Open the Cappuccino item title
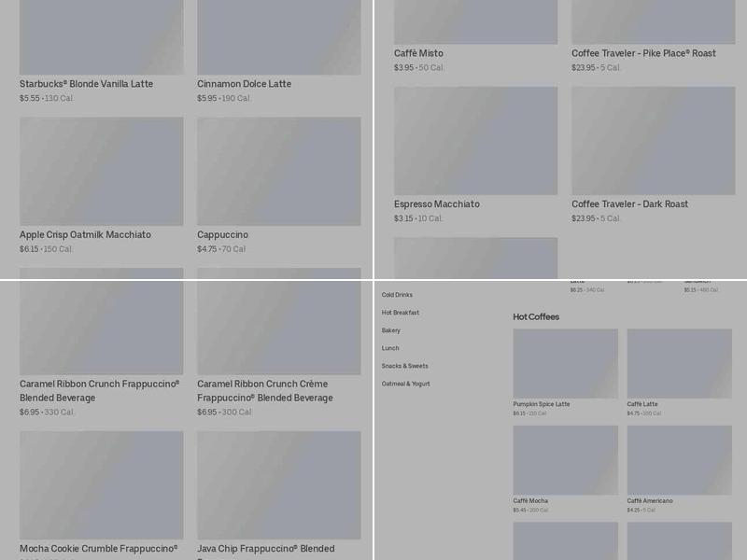Viewport: 747px width, 560px height. pos(222,235)
